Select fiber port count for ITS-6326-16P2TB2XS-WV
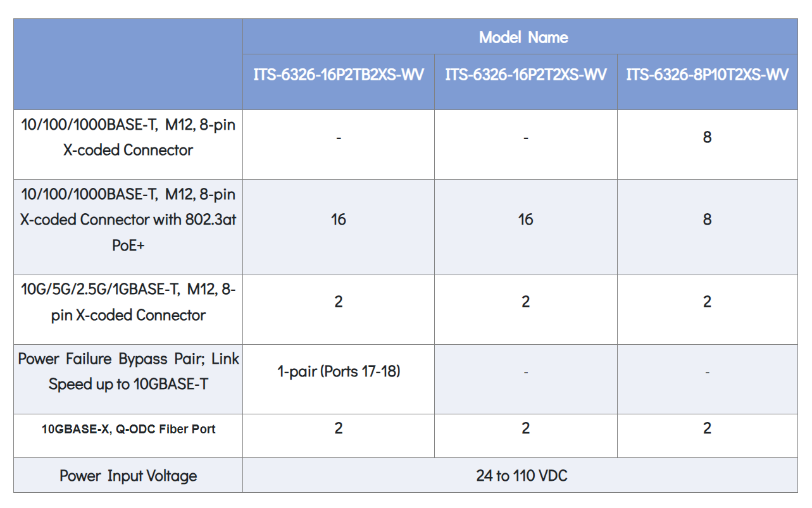 pyautogui.click(x=339, y=428)
